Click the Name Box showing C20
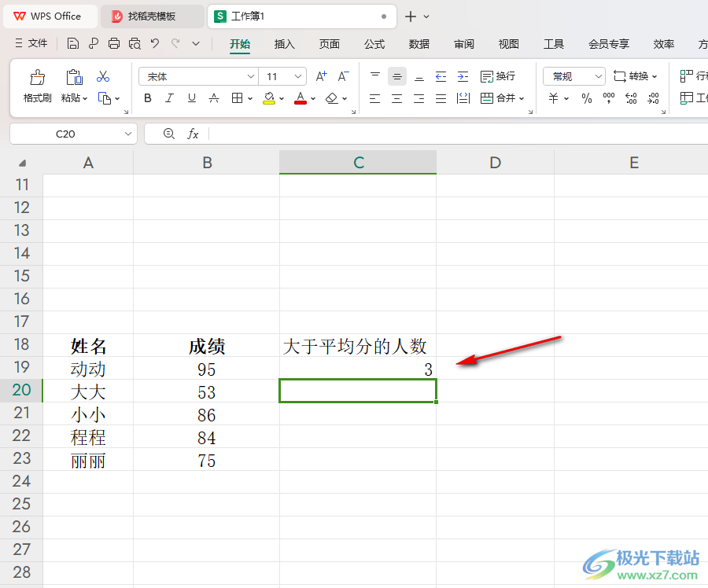 pos(65,134)
